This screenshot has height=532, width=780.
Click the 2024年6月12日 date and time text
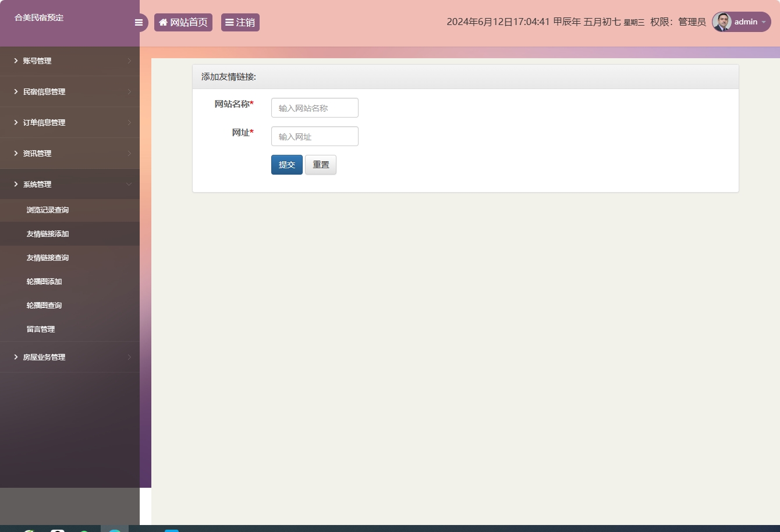[498, 22]
